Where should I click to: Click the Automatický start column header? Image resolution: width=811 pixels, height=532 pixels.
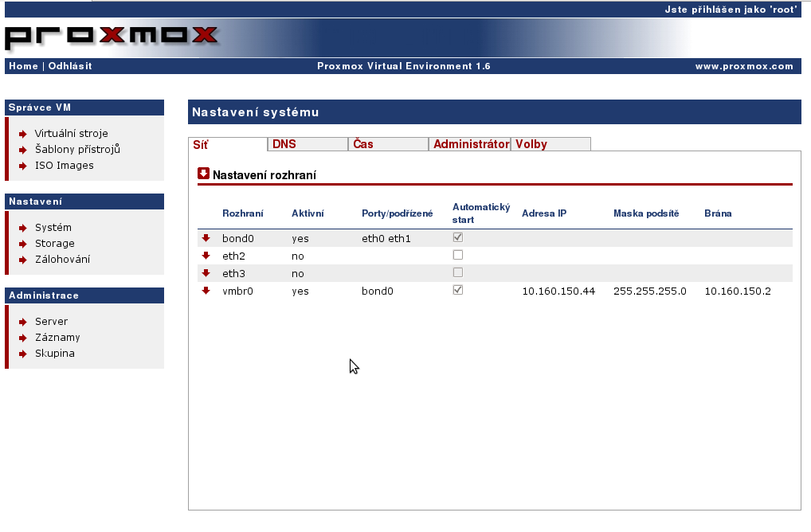481,213
